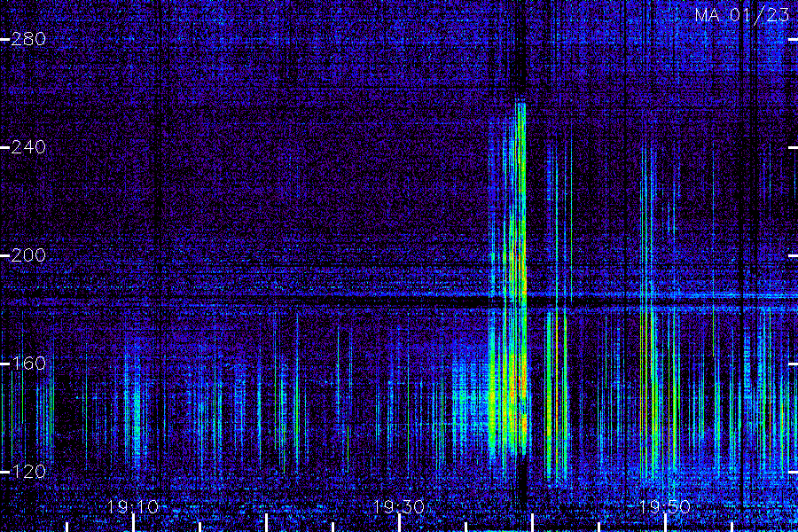Click the 160 frequency axis label
This screenshot has width=798, height=532.
28,363
